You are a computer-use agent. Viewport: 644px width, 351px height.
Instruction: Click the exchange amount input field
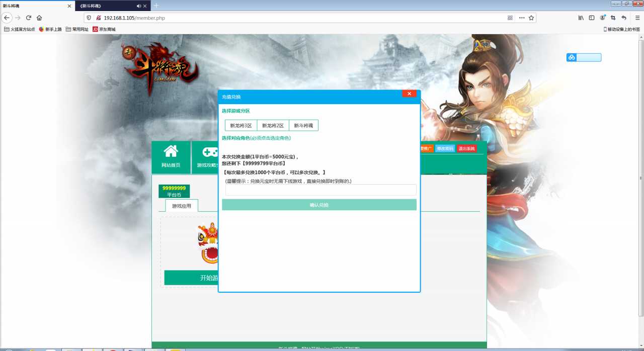320,190
